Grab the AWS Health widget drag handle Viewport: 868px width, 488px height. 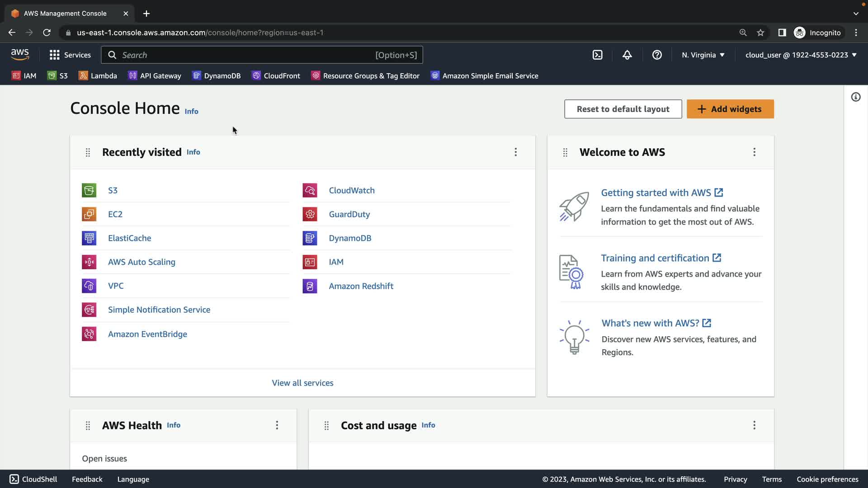point(88,426)
